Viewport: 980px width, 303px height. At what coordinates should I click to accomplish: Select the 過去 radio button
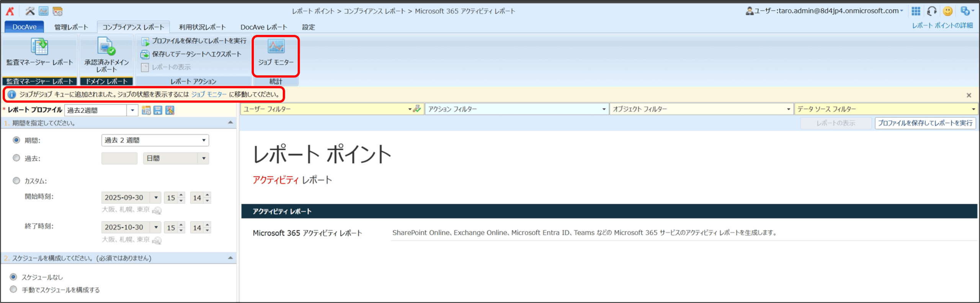coord(16,158)
